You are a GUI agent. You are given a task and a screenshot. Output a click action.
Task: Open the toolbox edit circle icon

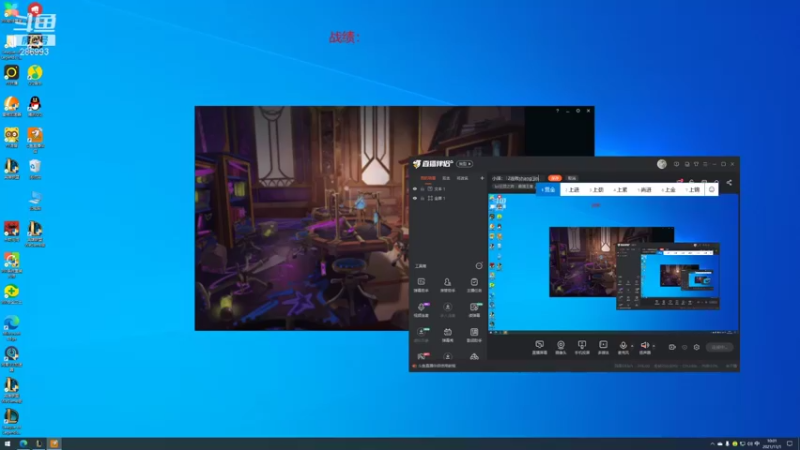(x=479, y=265)
